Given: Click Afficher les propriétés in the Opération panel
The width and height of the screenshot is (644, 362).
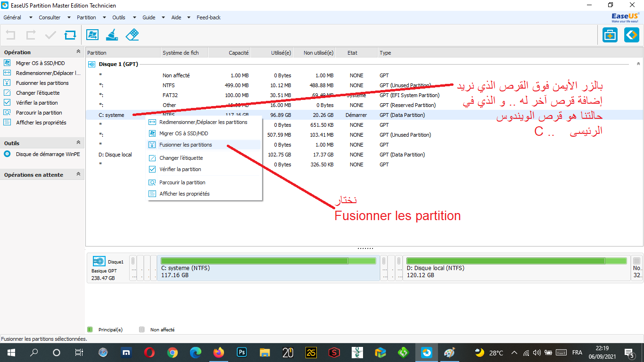Looking at the screenshot, I should 35,123.
